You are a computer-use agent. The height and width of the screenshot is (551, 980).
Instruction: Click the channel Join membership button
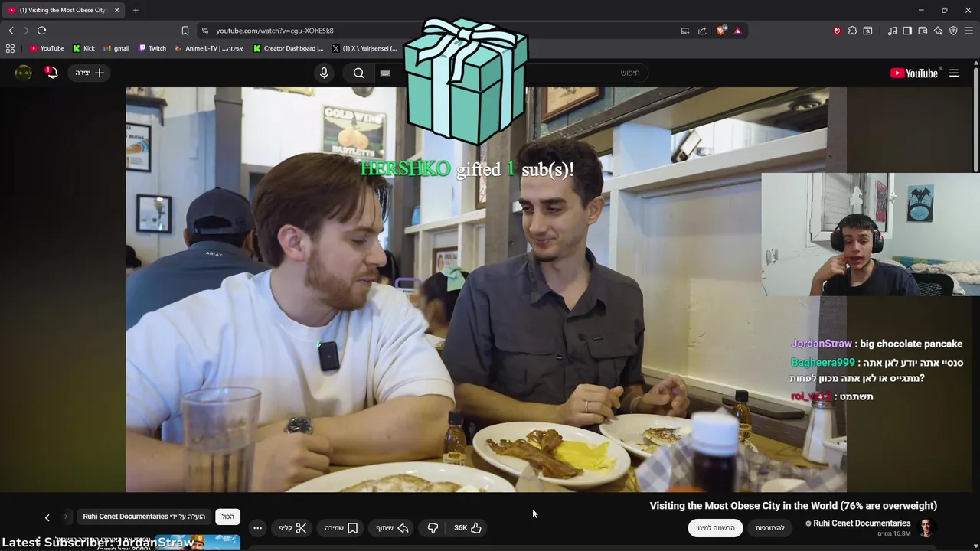click(769, 527)
